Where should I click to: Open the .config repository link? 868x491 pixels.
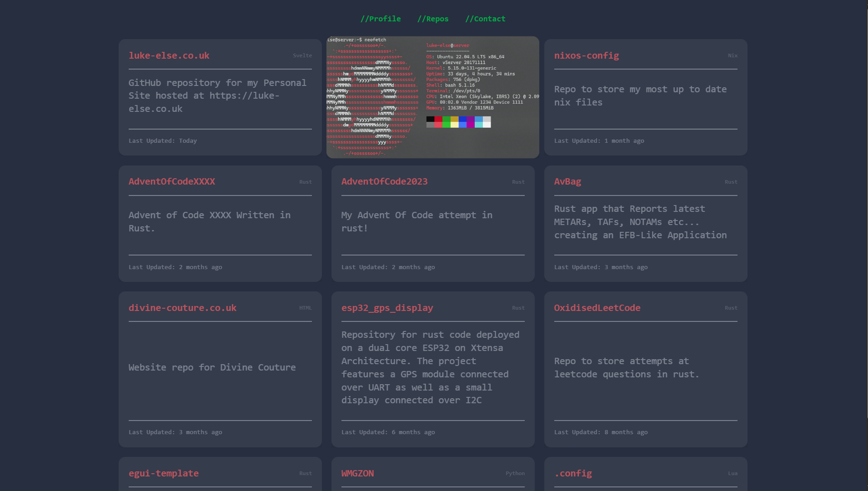coord(573,473)
